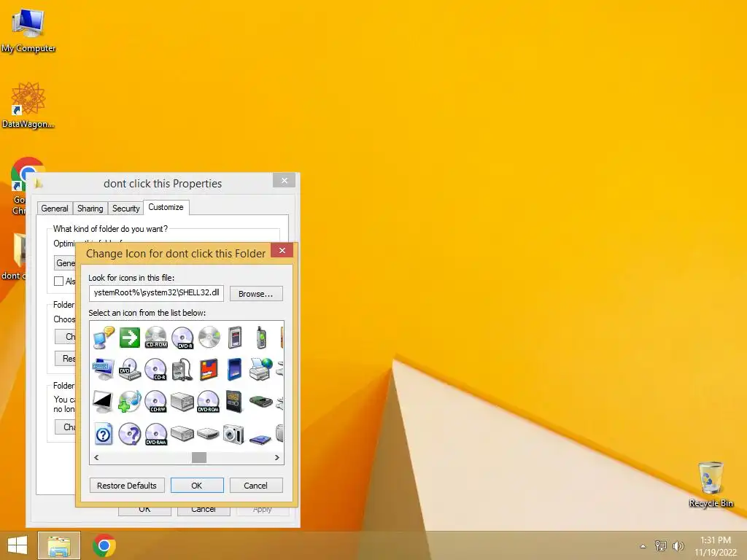The image size is (747, 560).
Task: Pick the blue floppy-style drive icon
Action: tap(260, 438)
